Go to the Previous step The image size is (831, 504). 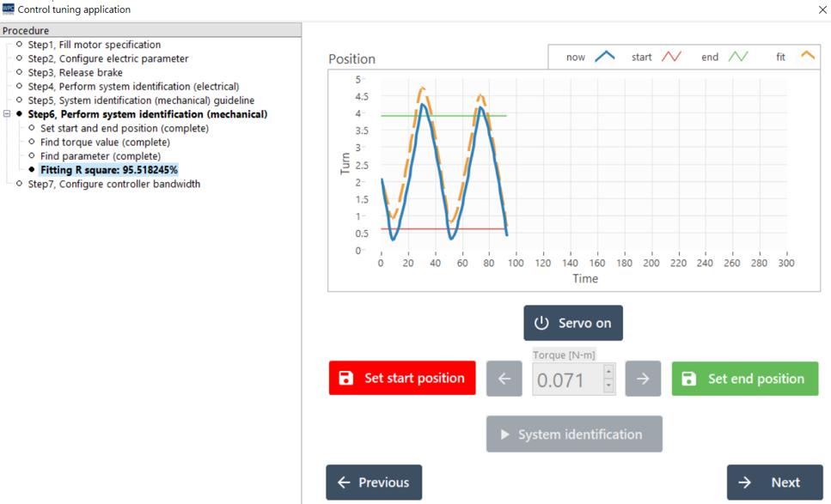click(x=374, y=483)
